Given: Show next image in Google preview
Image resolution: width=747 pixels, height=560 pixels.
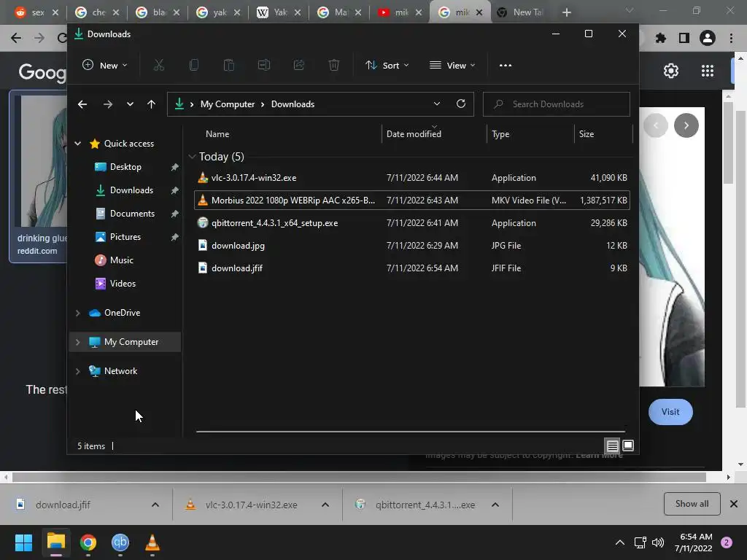Looking at the screenshot, I should tap(686, 125).
